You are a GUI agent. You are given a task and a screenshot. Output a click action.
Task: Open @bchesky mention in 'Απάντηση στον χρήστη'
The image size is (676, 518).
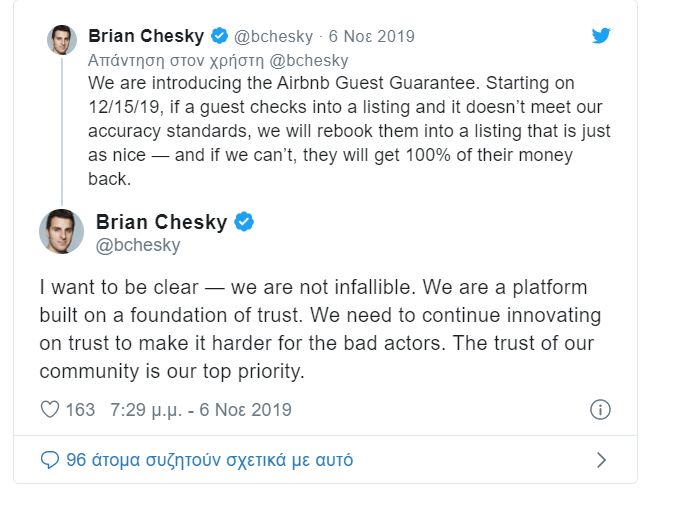tap(309, 61)
